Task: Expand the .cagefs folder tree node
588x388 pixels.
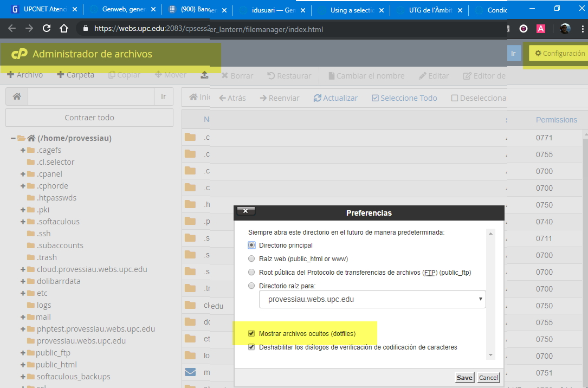Action: pyautogui.click(x=23, y=150)
